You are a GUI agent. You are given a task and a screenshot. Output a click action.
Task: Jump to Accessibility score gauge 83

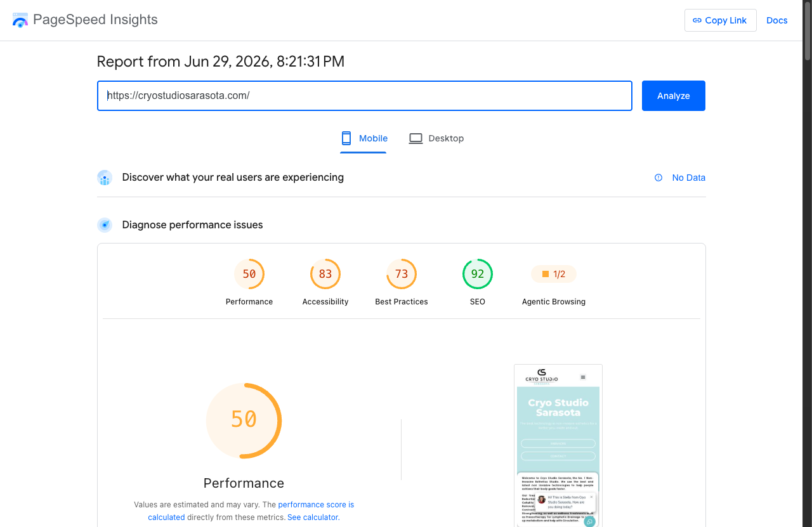325,274
